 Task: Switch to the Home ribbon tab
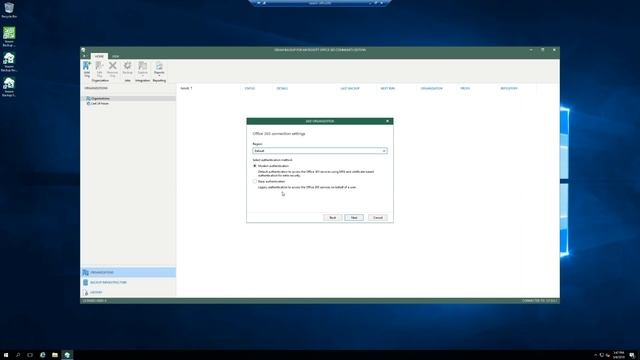[x=99, y=56]
